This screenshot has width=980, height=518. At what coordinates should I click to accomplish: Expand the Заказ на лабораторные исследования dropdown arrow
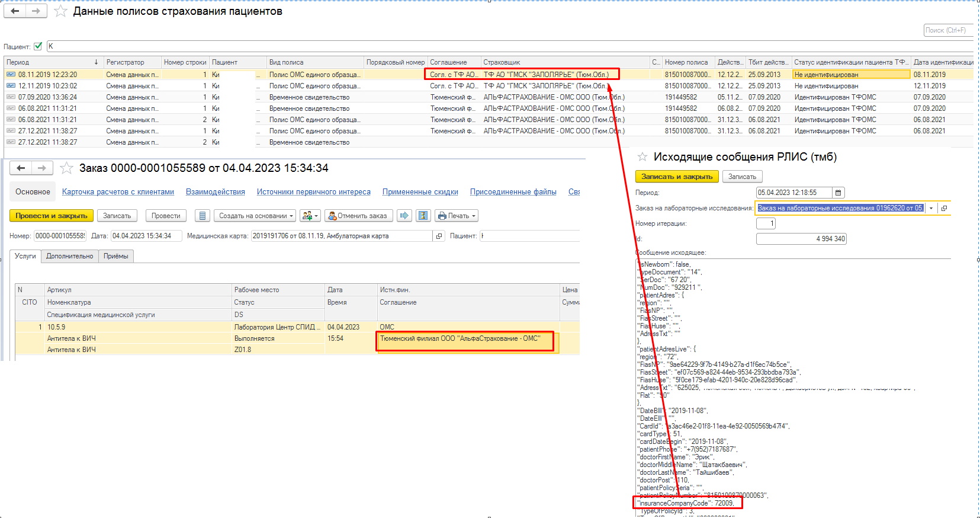(x=931, y=208)
